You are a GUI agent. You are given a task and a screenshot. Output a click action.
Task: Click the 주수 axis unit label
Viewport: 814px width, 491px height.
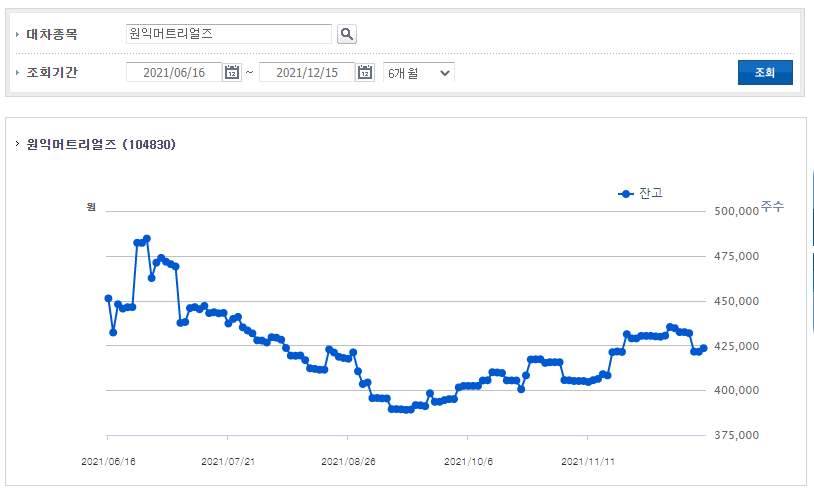(772, 207)
